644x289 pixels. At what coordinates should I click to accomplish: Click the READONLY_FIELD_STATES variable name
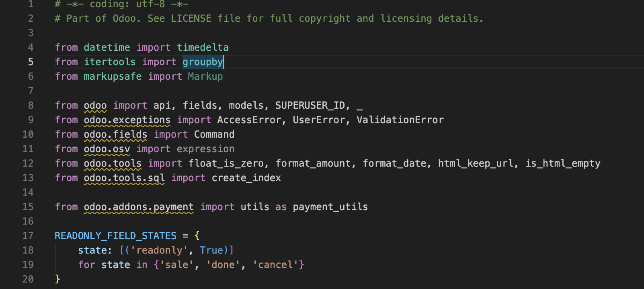[x=115, y=236]
